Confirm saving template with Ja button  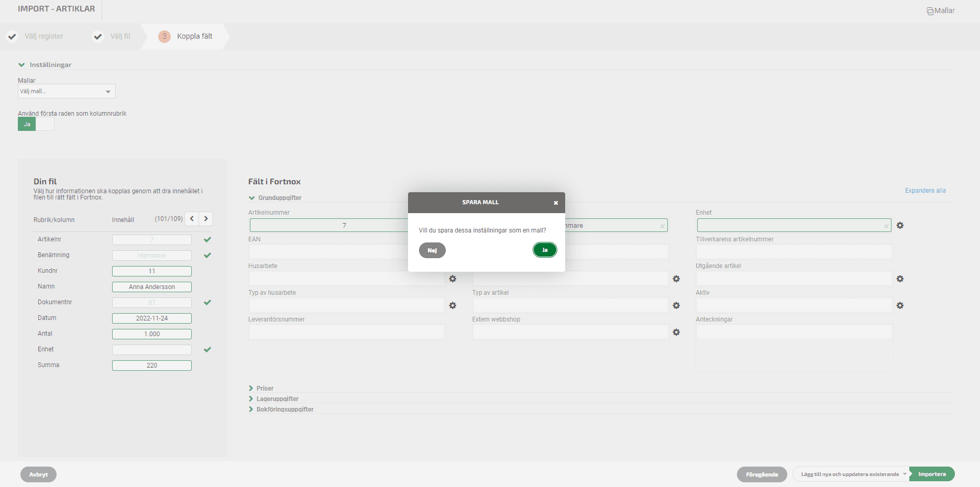click(x=545, y=250)
